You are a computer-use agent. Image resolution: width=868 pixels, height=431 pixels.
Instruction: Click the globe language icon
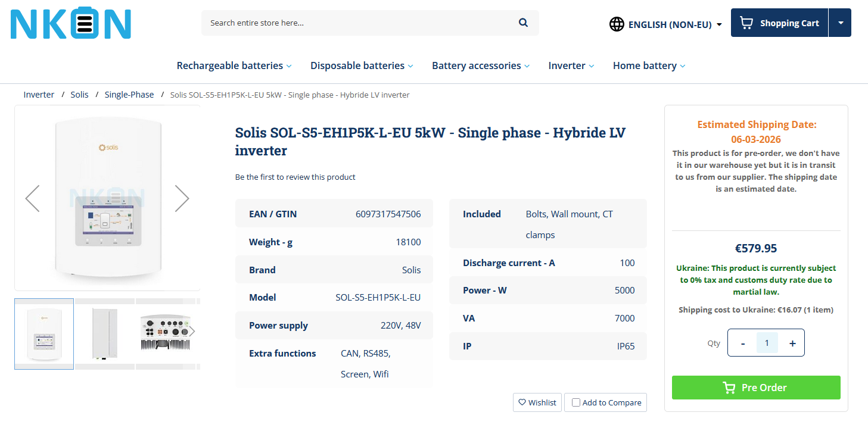tap(617, 24)
